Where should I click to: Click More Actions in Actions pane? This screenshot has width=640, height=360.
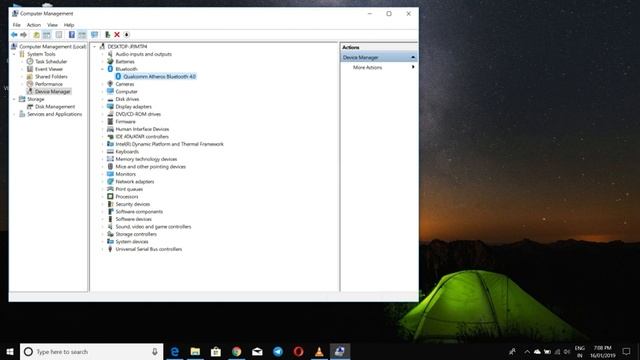(367, 67)
